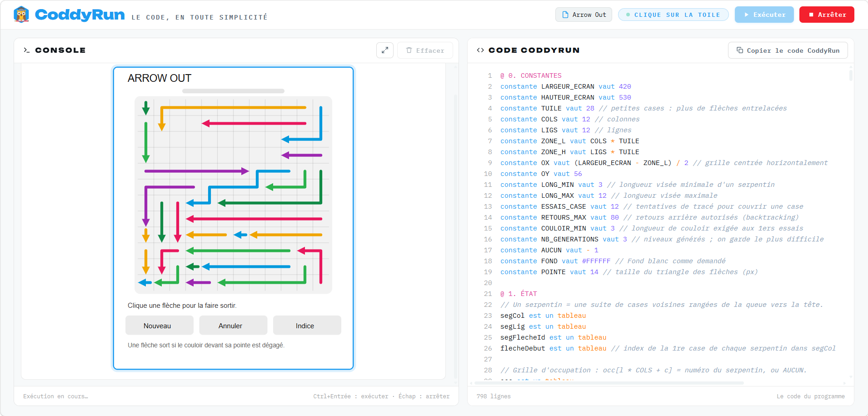Copy the CoddyRun code
868x416 pixels.
pyautogui.click(x=788, y=50)
